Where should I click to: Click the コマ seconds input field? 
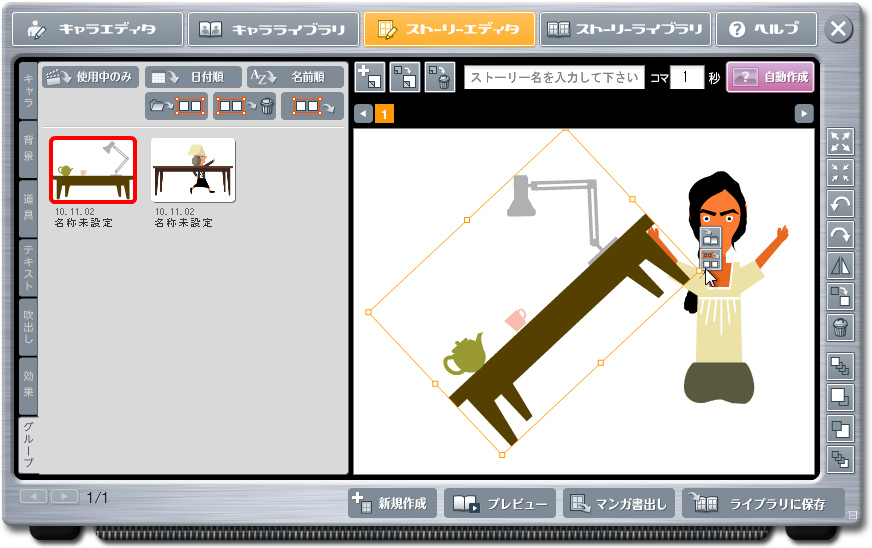pos(687,77)
